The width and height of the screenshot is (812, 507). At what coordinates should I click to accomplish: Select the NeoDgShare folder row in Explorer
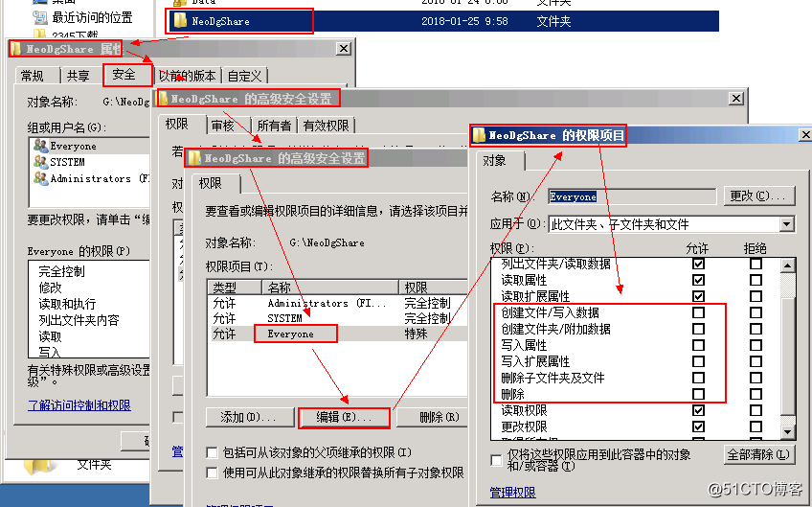(444, 21)
